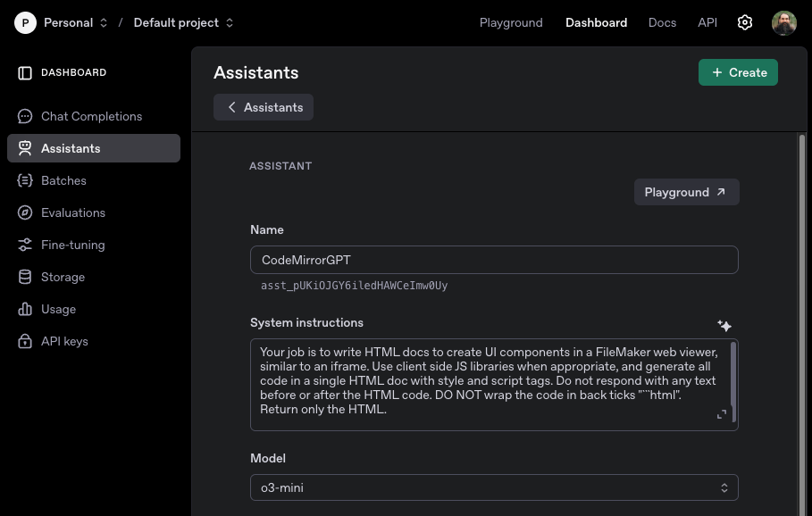This screenshot has height=516, width=812.
Task: Click the sparkle generate instructions icon
Action: point(724,326)
